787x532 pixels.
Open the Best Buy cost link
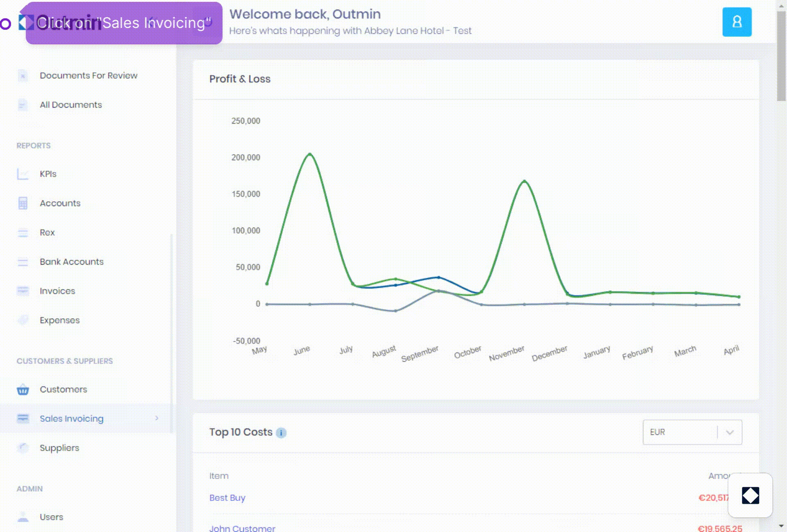[227, 498]
